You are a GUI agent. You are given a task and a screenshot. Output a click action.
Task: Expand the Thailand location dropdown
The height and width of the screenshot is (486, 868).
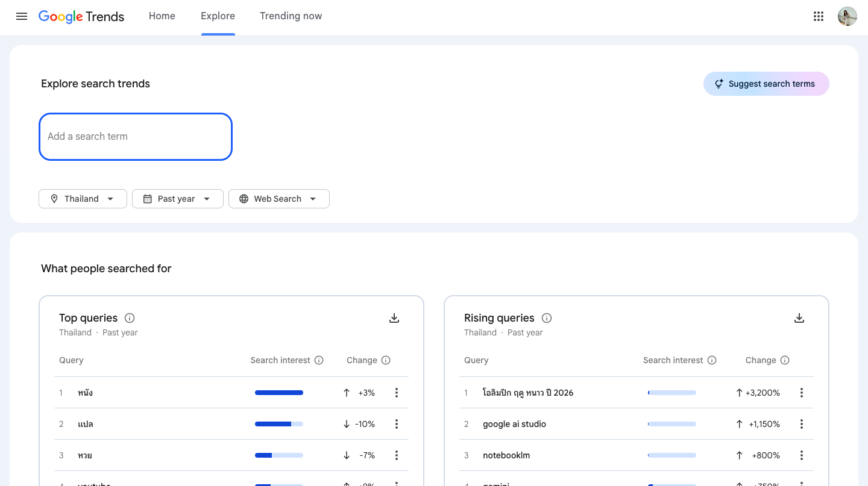click(83, 199)
